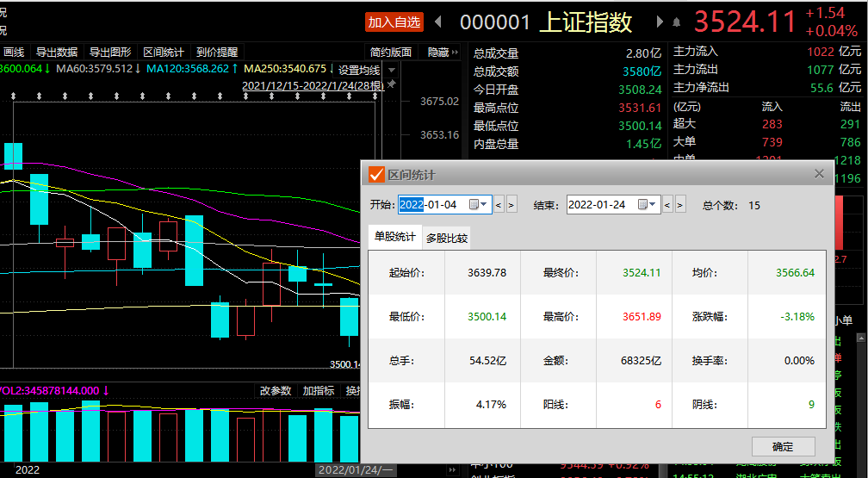Expand the dropdown arrow next to 设置均线

(392, 69)
